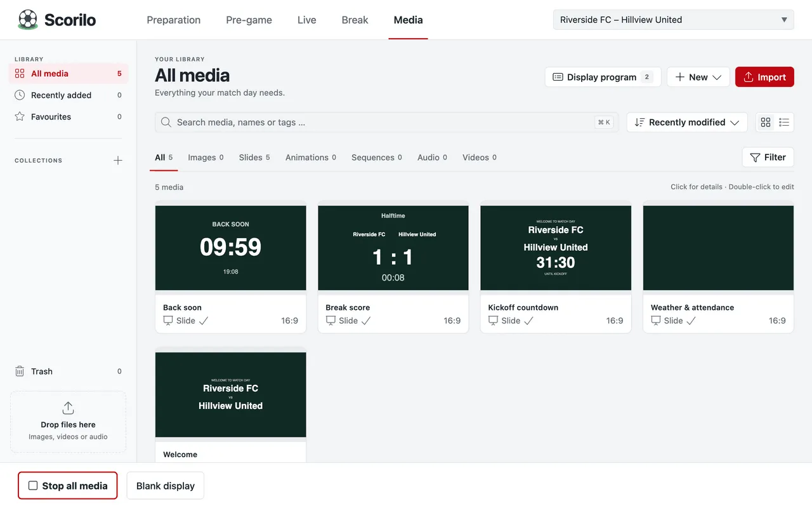Click the Drop files here label
This screenshot has height=508, width=812.
(x=68, y=425)
